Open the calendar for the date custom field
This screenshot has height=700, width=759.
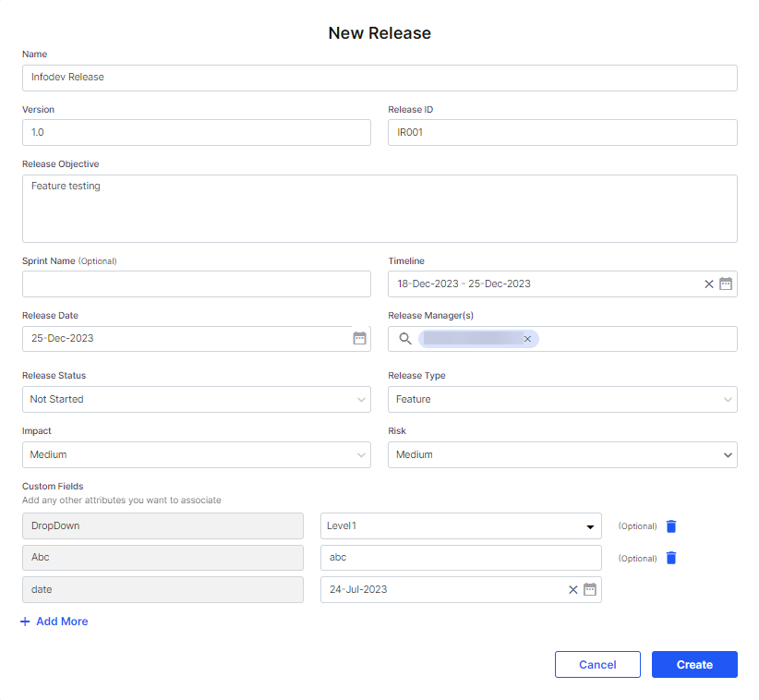[590, 589]
